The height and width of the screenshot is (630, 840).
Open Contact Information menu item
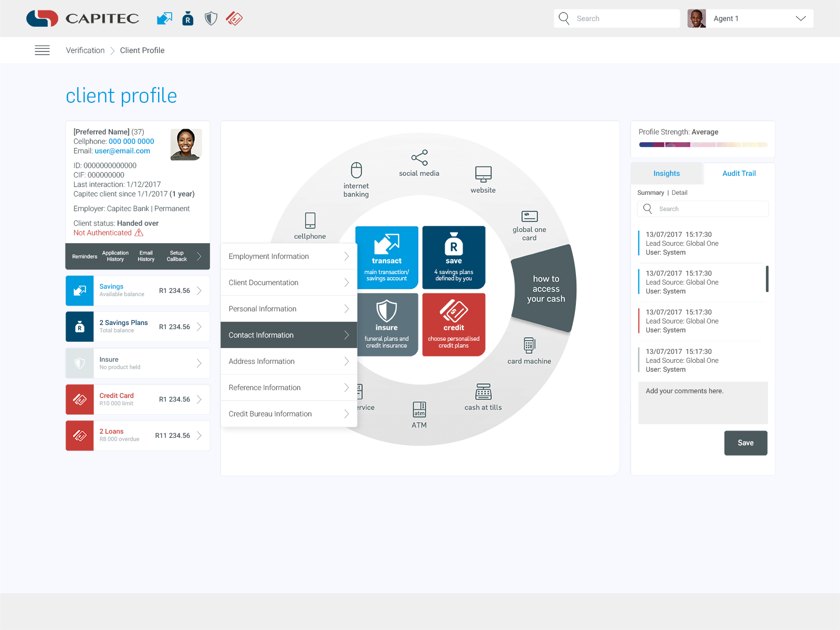click(289, 335)
